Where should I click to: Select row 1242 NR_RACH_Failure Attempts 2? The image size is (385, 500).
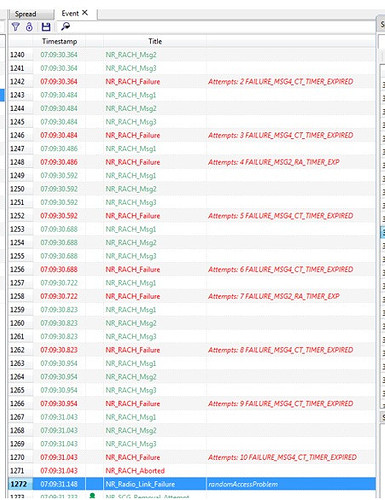pyautogui.click(x=192, y=82)
